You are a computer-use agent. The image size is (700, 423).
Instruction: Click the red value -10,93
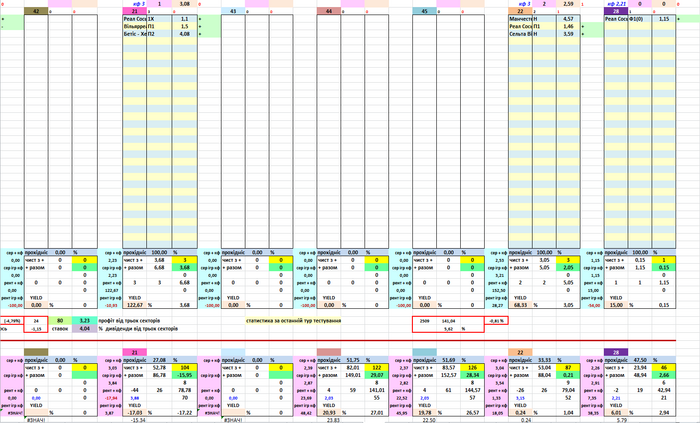pos(110,305)
